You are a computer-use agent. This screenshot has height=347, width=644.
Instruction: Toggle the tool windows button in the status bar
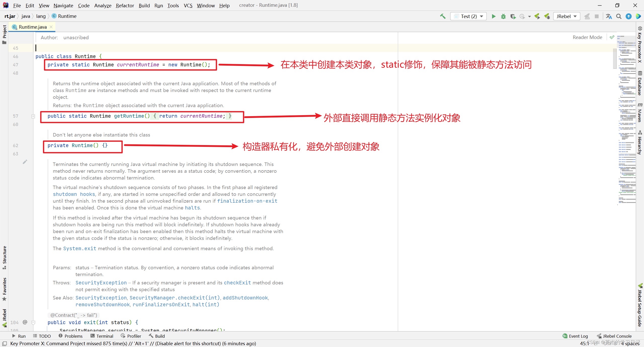[5, 343]
